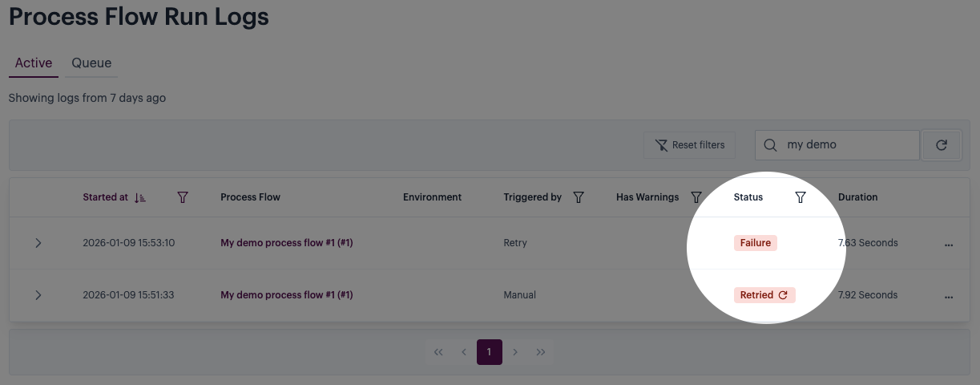The height and width of the screenshot is (385, 980).
Task: Open the Has Warnings column filter
Action: pyautogui.click(x=696, y=197)
